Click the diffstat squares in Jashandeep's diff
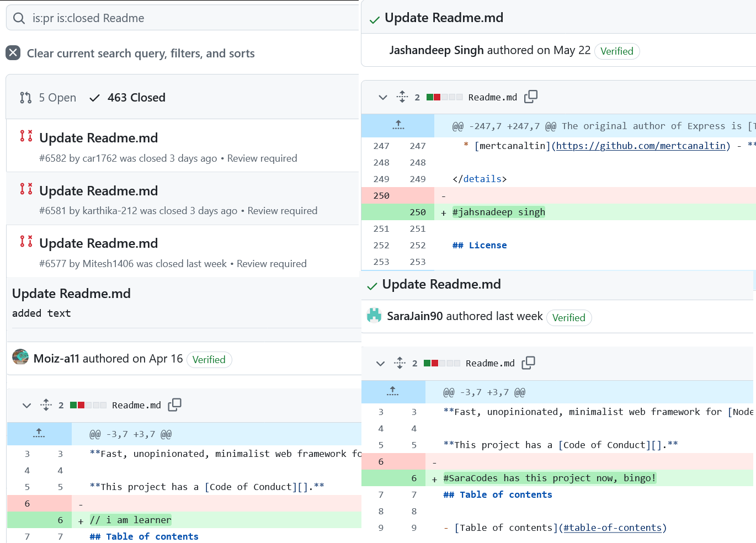 click(445, 97)
